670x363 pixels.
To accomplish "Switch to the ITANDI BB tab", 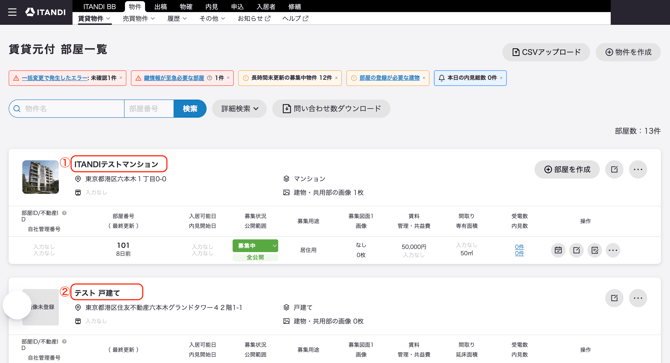I will 100,6.
